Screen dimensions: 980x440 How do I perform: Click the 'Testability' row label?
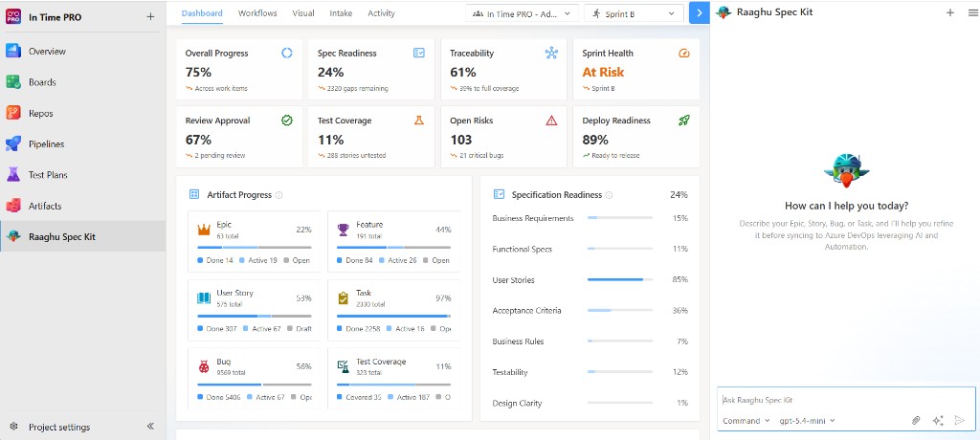pos(510,372)
